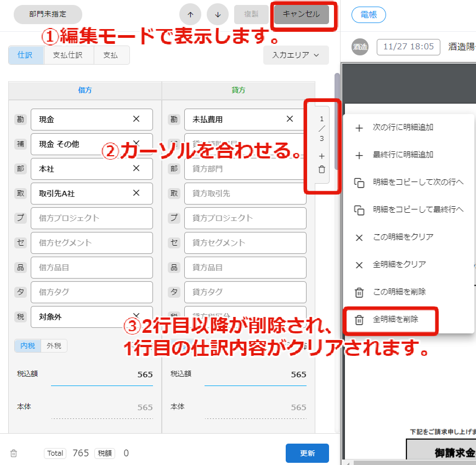476x465 pixels.
Task: Clear 未払費用 in credit account field
Action: tap(290, 119)
